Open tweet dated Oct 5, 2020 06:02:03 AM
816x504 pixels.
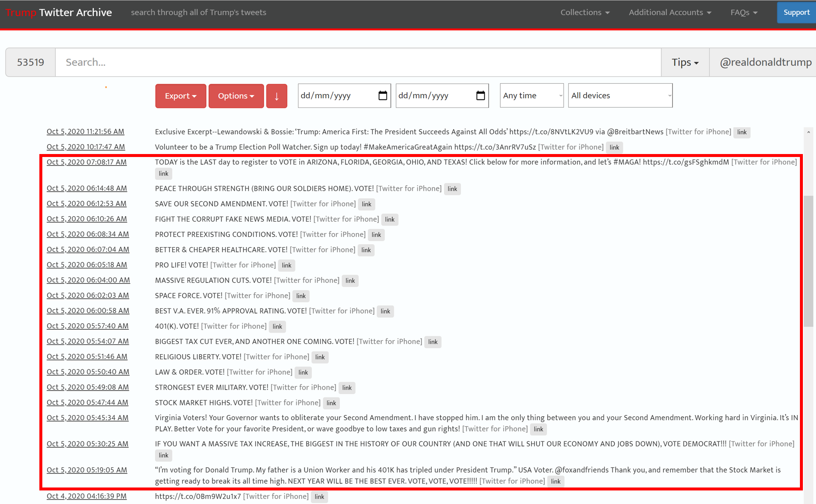[x=88, y=295]
